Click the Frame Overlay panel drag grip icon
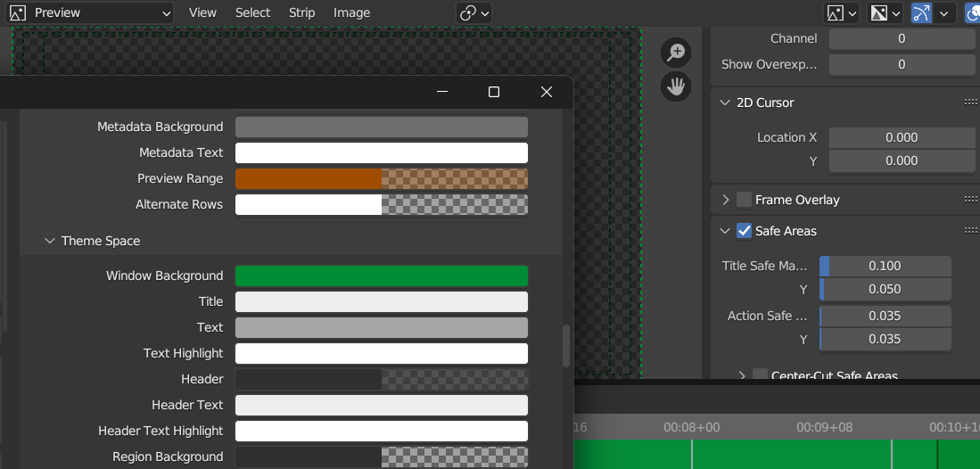The height and width of the screenshot is (469, 980). coord(970,200)
